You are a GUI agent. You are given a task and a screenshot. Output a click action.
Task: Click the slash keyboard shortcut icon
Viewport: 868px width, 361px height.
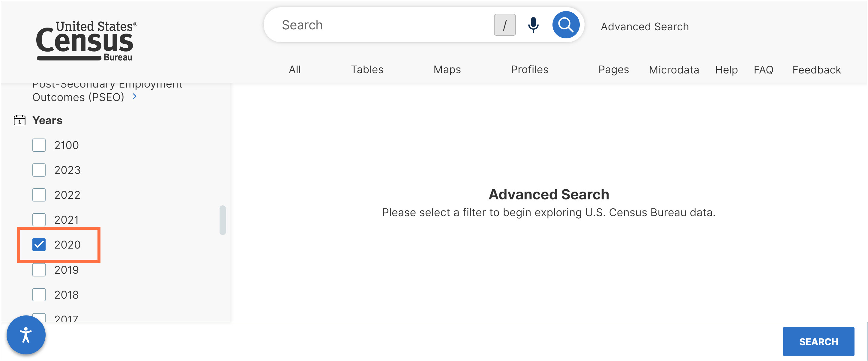(x=504, y=25)
